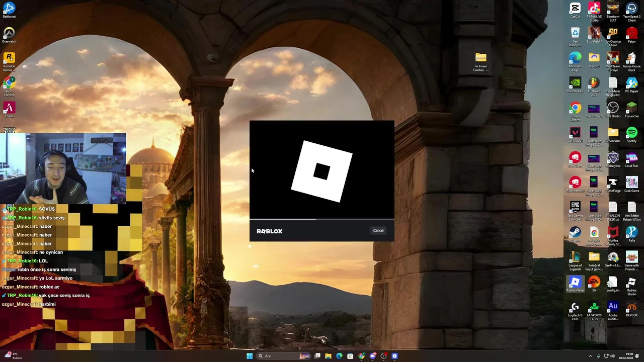Open PC Repair shortcut
This screenshot has height=362, width=644.
(631, 84)
